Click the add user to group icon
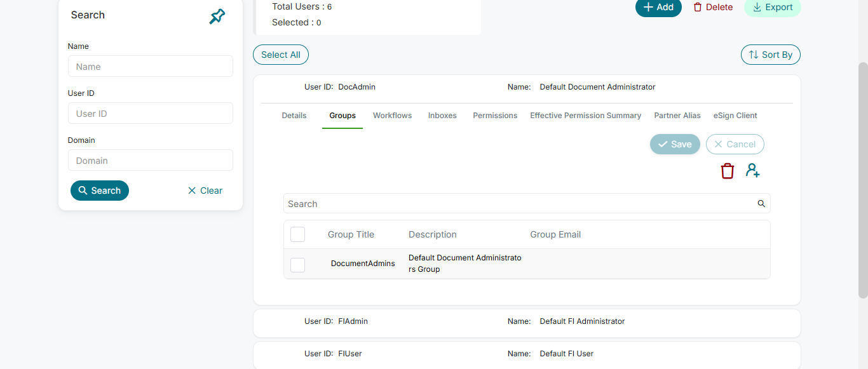Image resolution: width=868 pixels, height=369 pixels. (753, 171)
